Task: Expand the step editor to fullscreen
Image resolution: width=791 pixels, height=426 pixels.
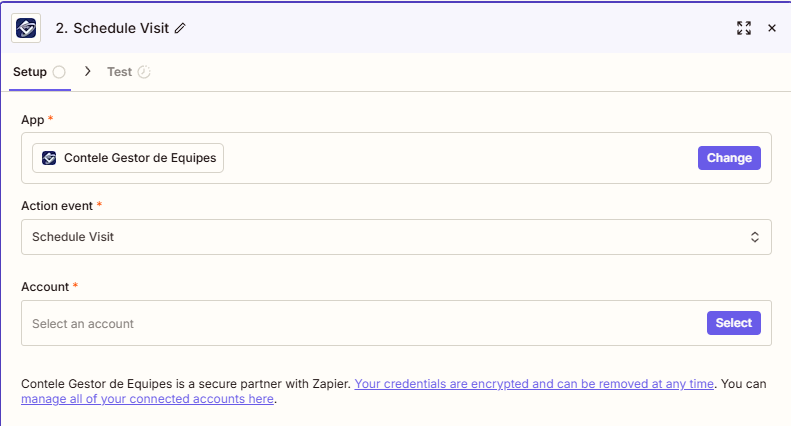Action: point(743,28)
